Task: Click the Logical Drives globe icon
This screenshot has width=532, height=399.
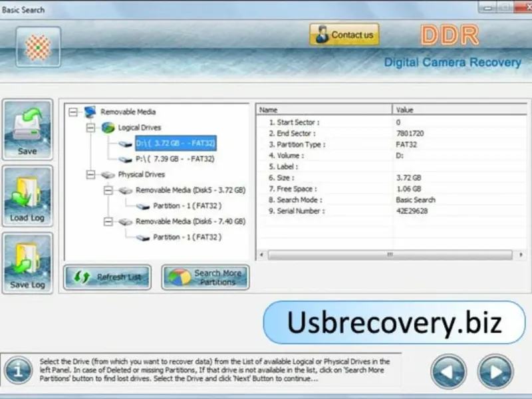Action: tap(108, 128)
